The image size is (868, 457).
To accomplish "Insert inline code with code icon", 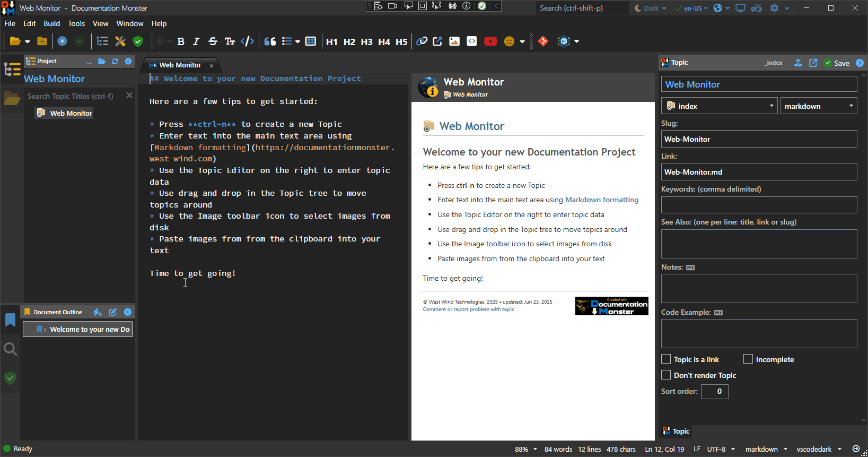I will coord(247,41).
